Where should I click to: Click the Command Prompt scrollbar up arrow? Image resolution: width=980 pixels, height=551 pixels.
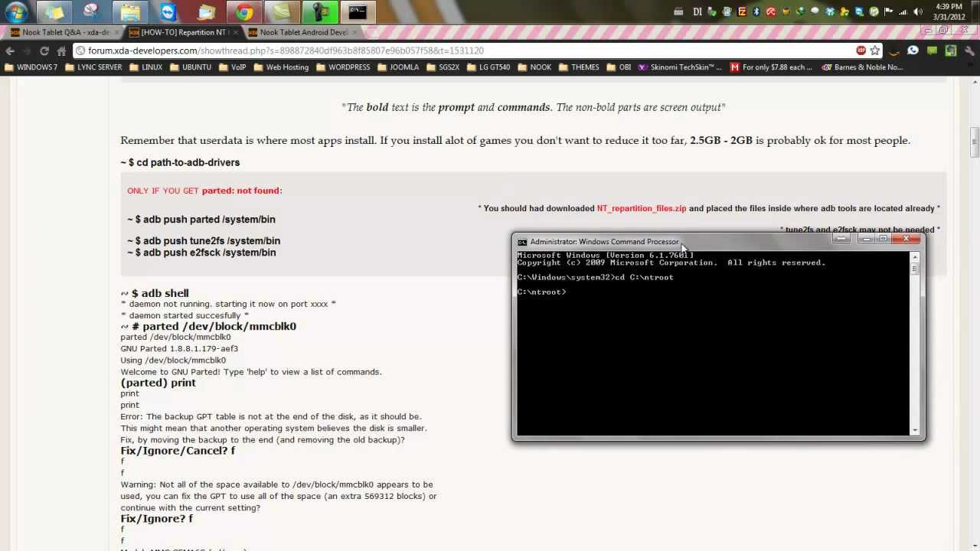[915, 257]
